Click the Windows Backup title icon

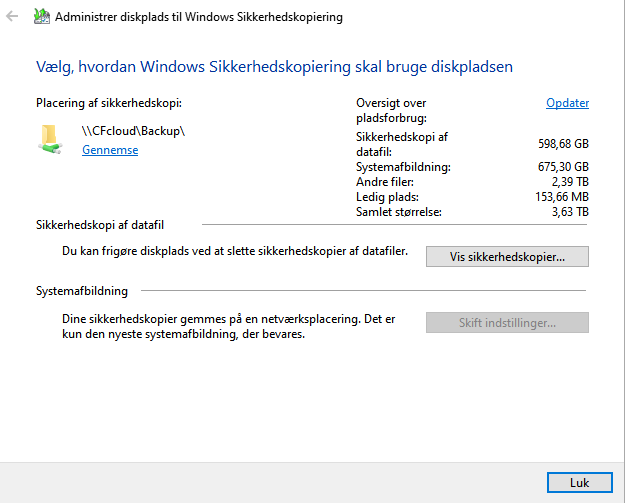42,16
